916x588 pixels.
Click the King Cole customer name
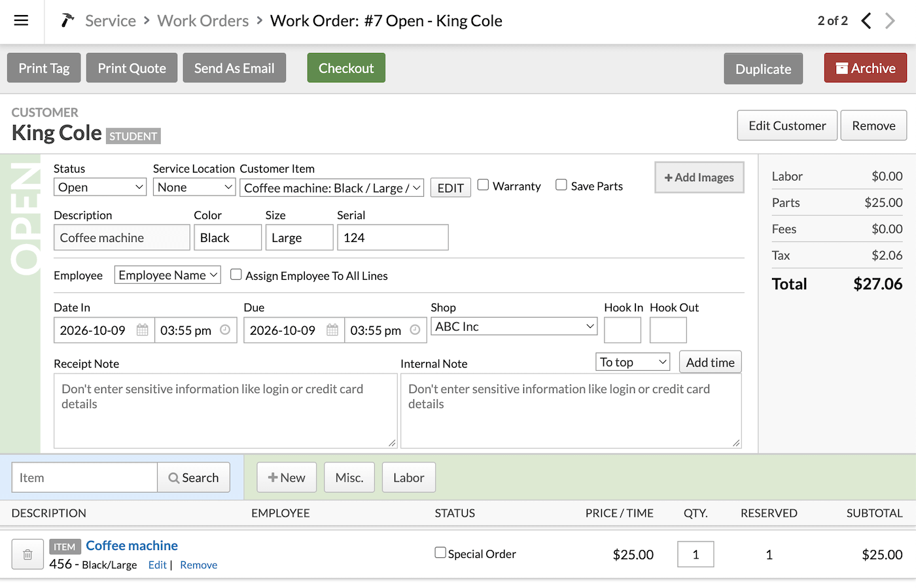pyautogui.click(x=57, y=133)
